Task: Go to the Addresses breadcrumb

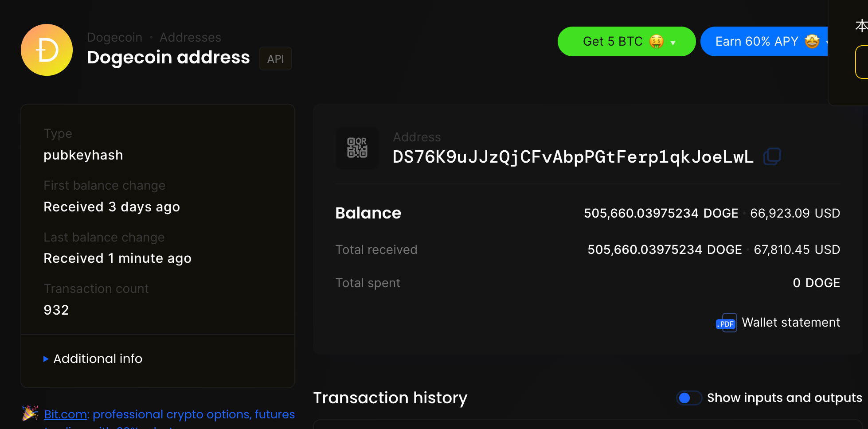Action: (x=190, y=37)
